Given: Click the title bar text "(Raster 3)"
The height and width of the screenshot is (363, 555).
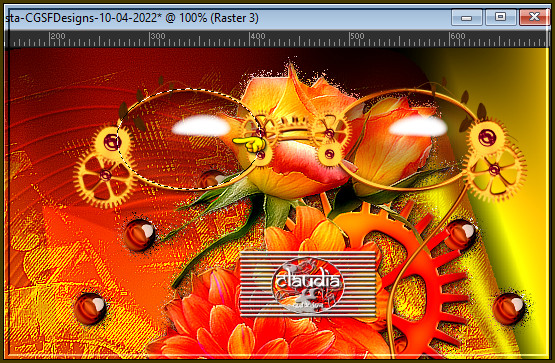Looking at the screenshot, I should tap(234, 18).
